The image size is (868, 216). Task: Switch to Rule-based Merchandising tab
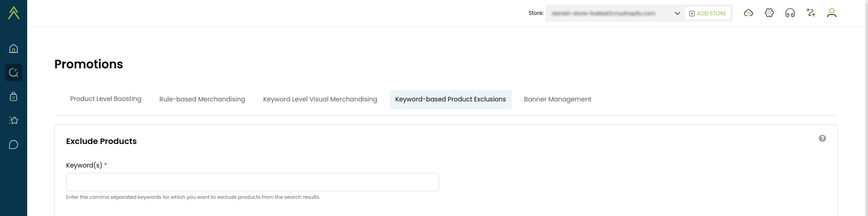click(x=202, y=99)
